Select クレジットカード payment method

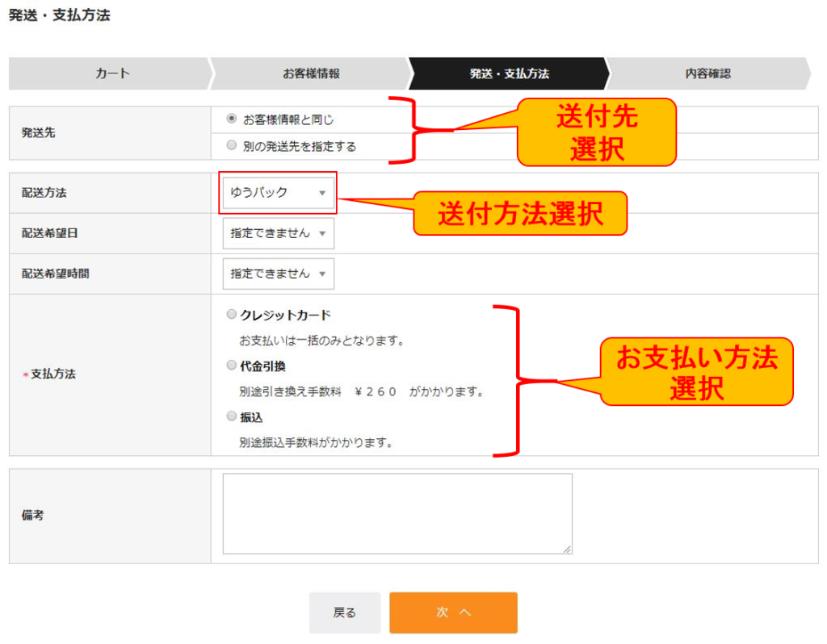tap(232, 314)
